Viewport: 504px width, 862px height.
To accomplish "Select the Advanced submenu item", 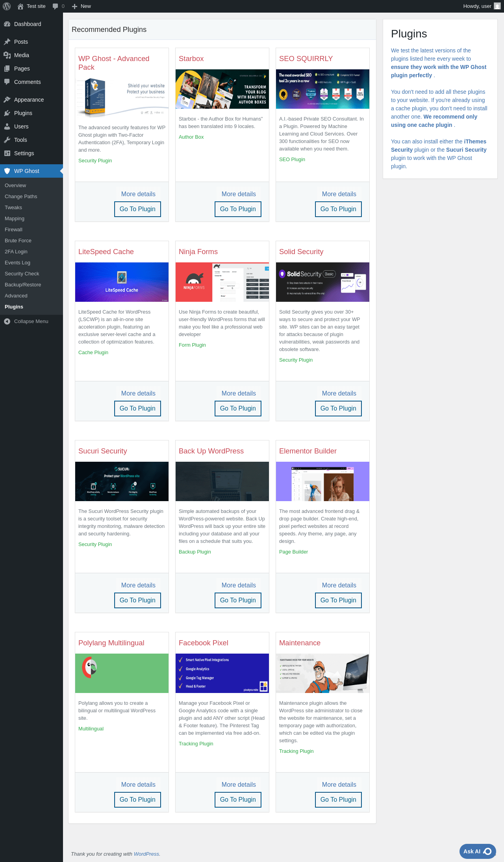I will pos(16,296).
